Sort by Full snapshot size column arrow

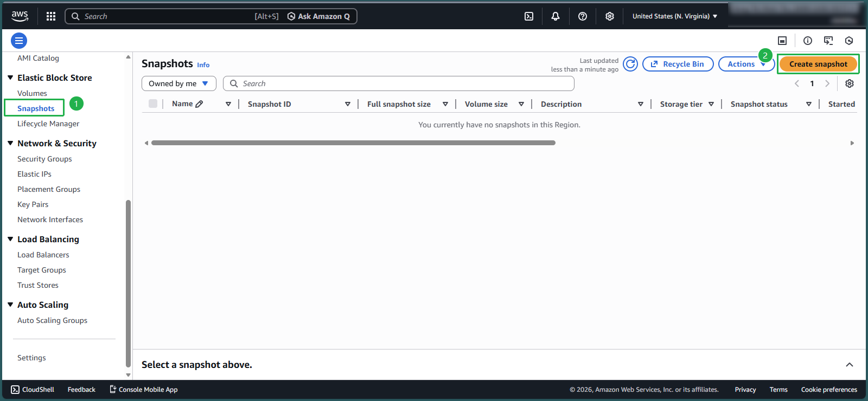(x=445, y=104)
